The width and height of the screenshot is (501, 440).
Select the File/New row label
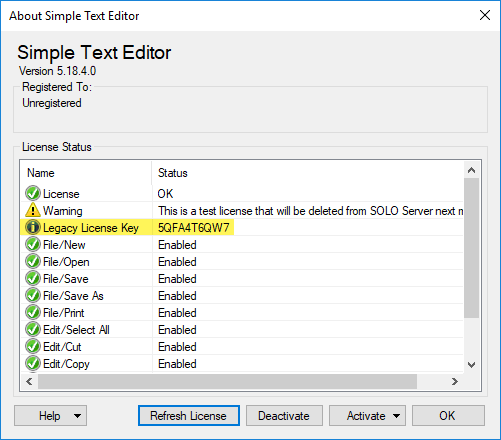64,245
